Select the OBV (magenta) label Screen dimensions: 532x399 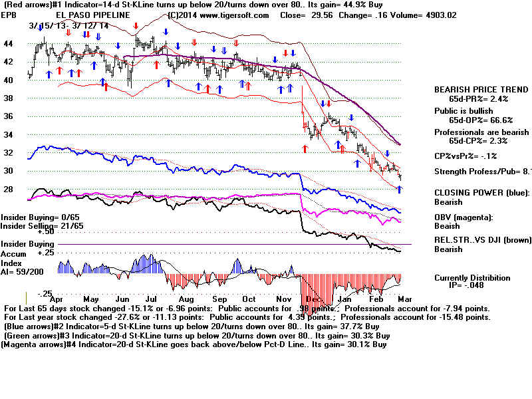pyautogui.click(x=464, y=218)
